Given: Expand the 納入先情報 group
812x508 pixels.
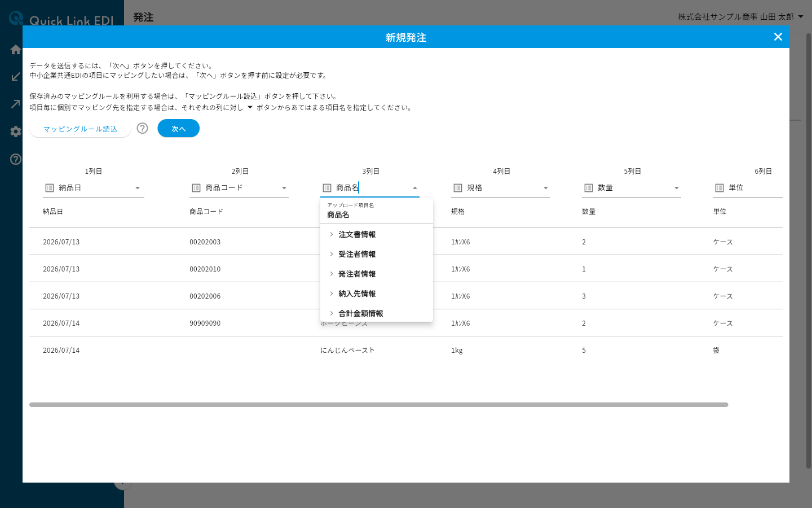Looking at the screenshot, I should (x=377, y=294).
